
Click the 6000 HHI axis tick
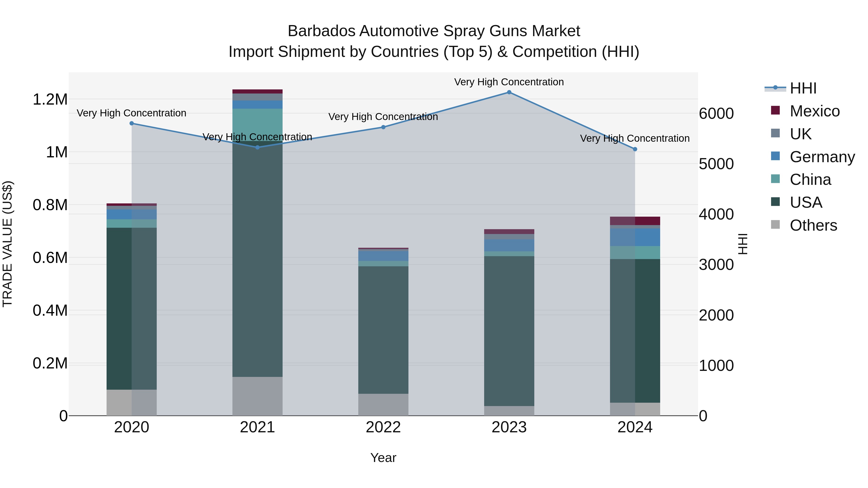pyautogui.click(x=716, y=114)
